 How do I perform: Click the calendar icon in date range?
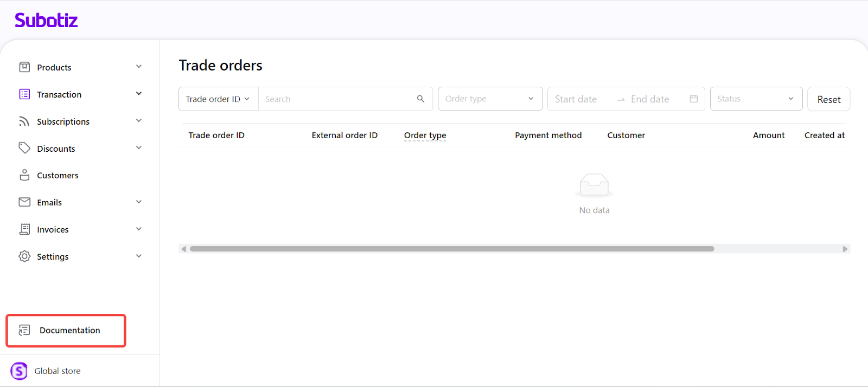[x=693, y=99]
